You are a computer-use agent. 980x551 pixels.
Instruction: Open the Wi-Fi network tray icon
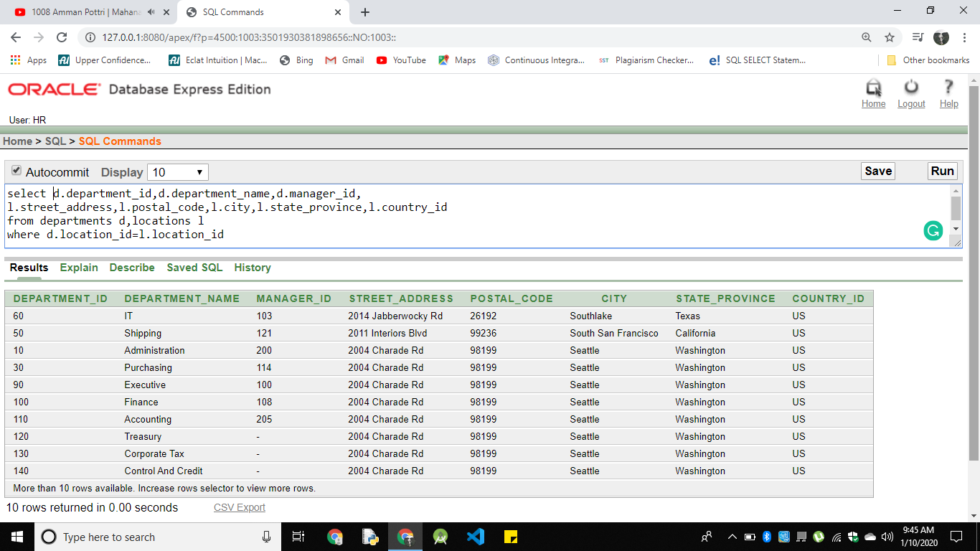pos(836,537)
